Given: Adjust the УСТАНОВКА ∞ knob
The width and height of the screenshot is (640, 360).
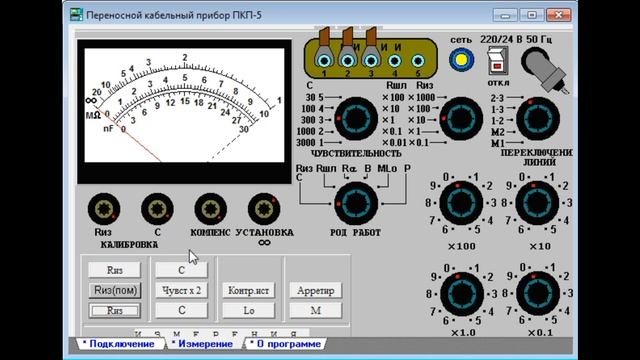Looking at the screenshot, I should point(264,209).
